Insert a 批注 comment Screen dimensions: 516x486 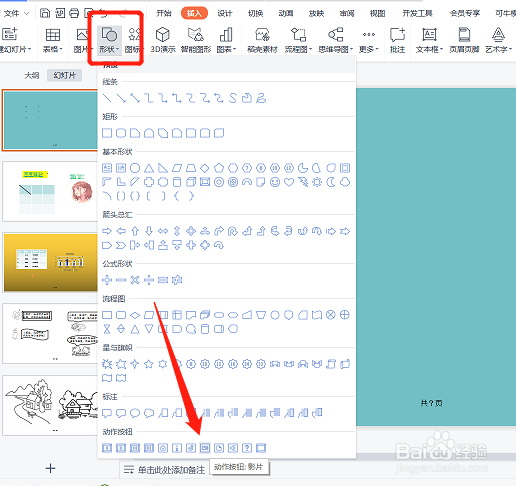[x=397, y=40]
